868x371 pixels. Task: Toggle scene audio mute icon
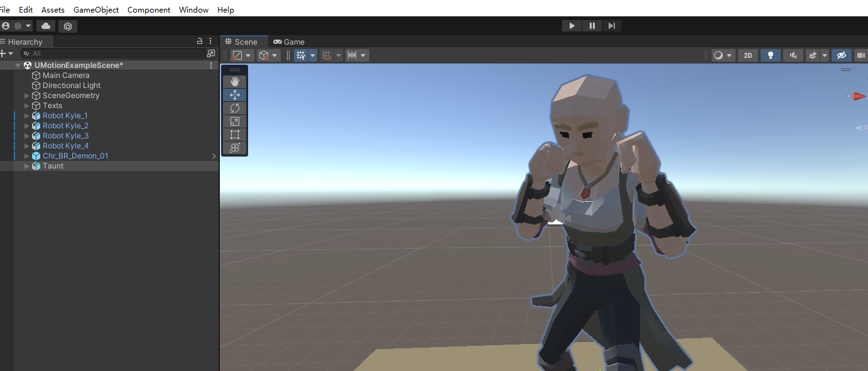click(x=793, y=55)
